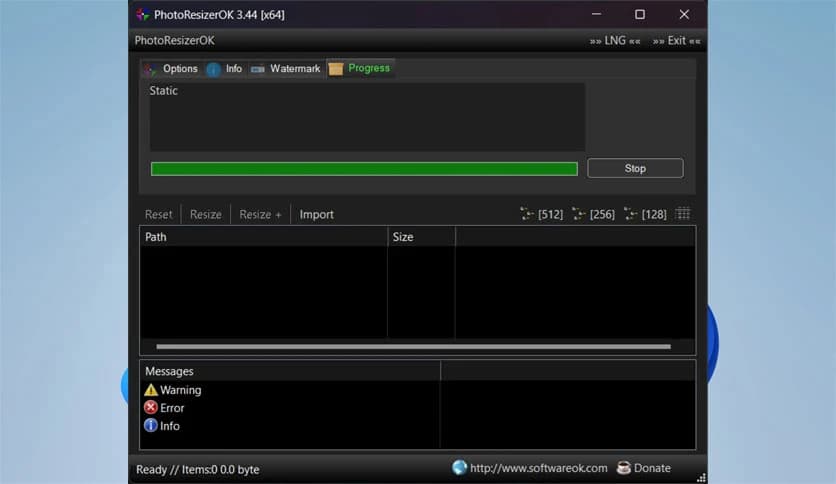The image size is (836, 484).
Task: Click the Reset toolbar button
Action: [x=158, y=214]
